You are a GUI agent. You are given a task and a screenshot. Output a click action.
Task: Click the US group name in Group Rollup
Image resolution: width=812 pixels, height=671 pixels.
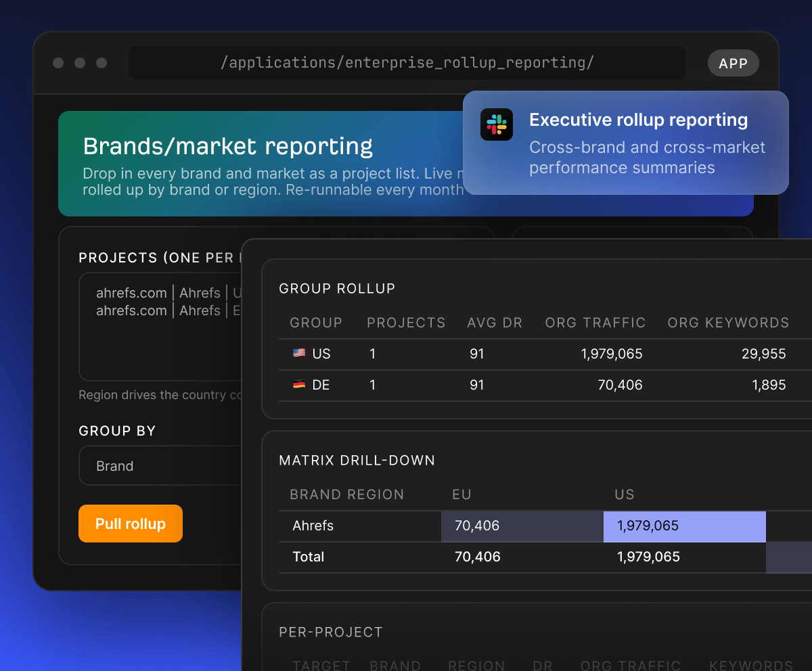tap(321, 354)
